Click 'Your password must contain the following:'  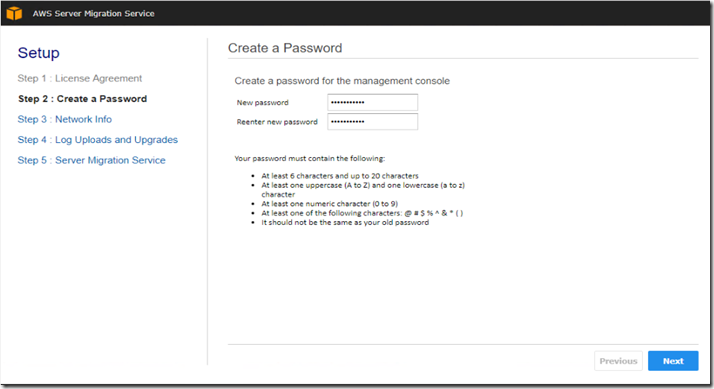tap(310, 159)
